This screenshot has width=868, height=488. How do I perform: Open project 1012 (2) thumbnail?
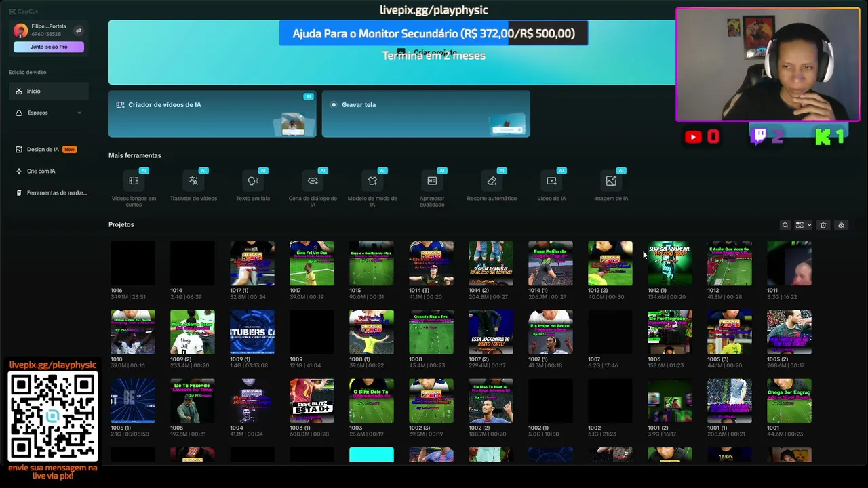pos(610,263)
